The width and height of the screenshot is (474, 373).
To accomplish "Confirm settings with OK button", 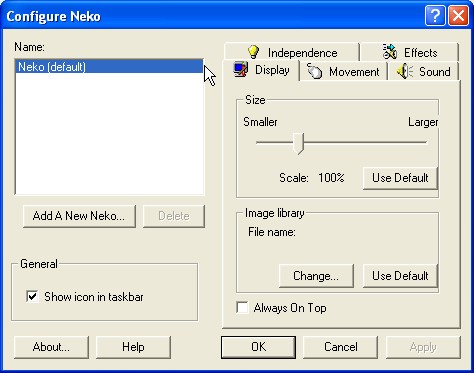I will [x=258, y=347].
